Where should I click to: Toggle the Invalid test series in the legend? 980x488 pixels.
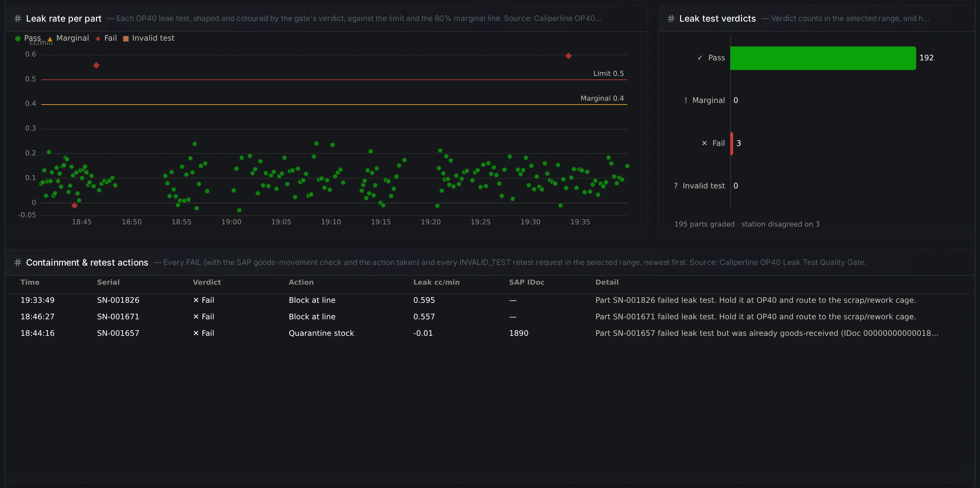[x=149, y=38]
